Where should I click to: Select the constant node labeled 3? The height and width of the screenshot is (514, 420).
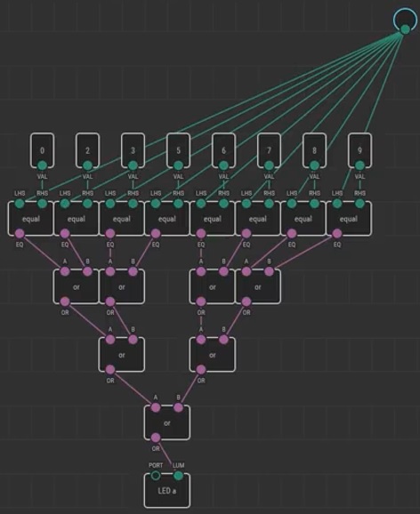[x=133, y=150]
